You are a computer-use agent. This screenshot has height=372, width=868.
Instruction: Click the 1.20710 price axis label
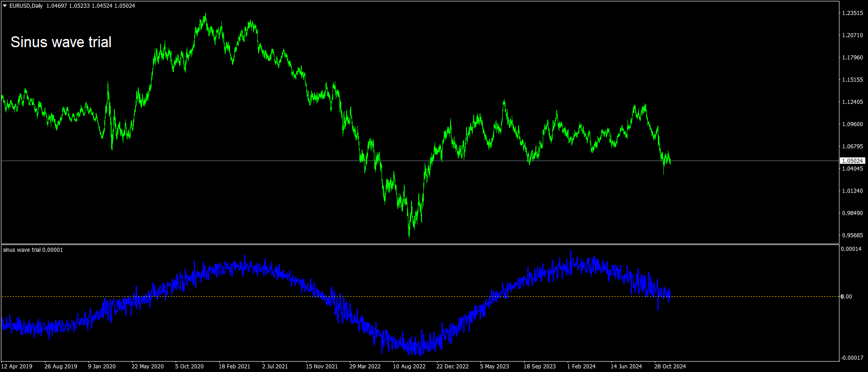[853, 35]
